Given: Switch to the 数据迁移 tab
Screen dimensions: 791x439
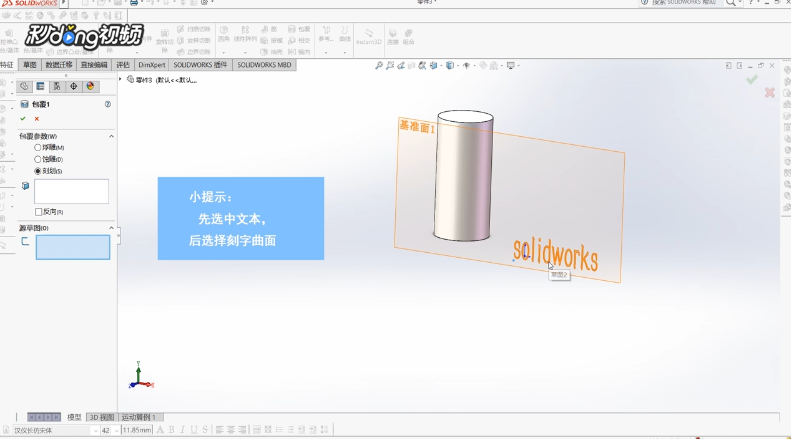Looking at the screenshot, I should (59, 65).
